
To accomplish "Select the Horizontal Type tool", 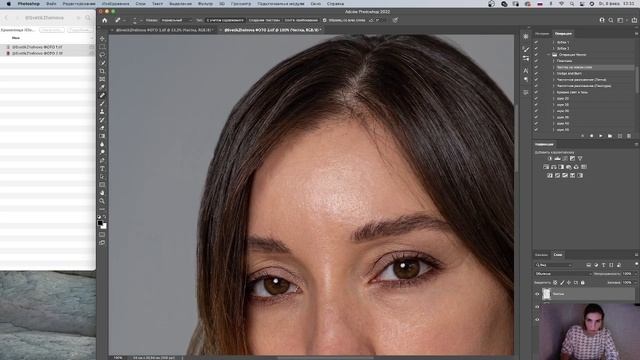I will (102, 168).
